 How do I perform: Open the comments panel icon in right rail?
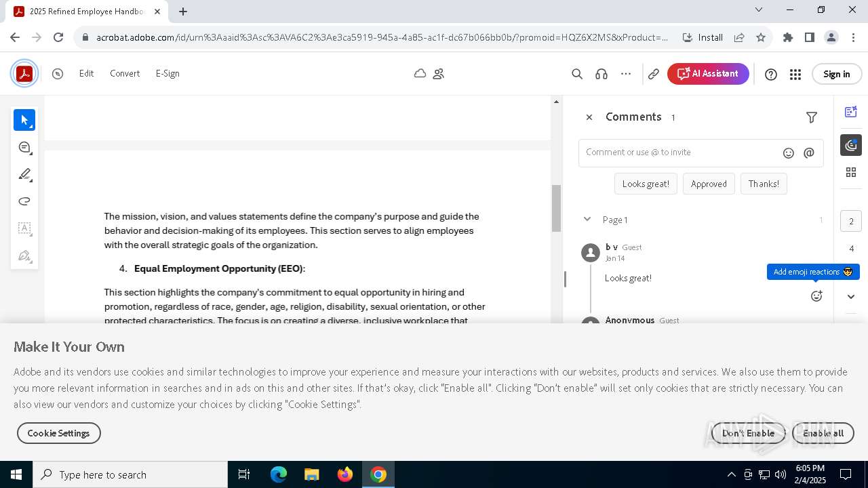(x=851, y=145)
